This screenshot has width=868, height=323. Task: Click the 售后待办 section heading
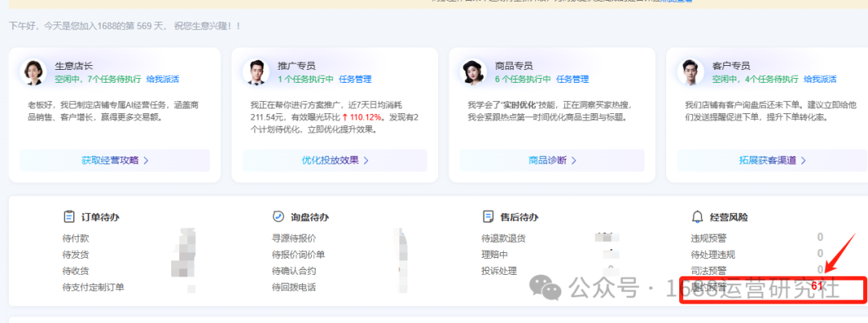(x=519, y=218)
